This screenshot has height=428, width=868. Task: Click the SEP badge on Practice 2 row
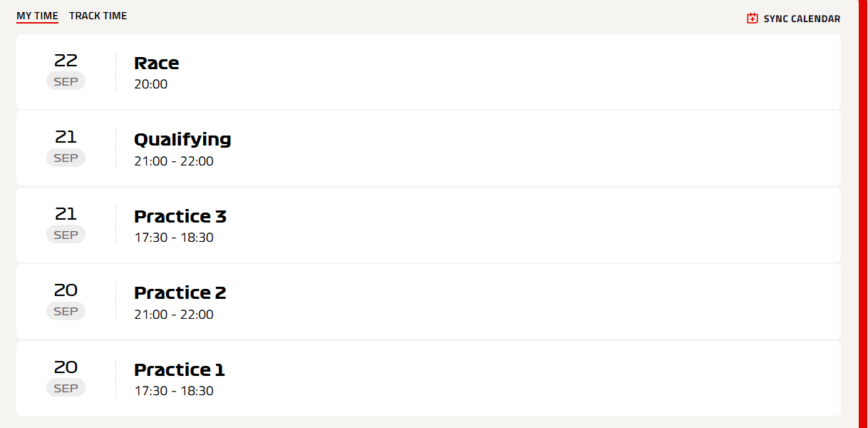click(x=66, y=311)
